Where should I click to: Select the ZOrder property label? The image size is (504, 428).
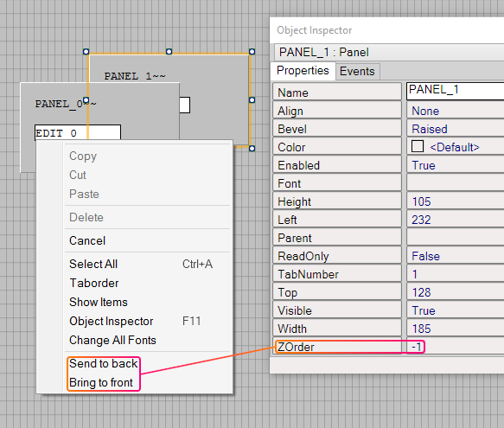point(337,347)
